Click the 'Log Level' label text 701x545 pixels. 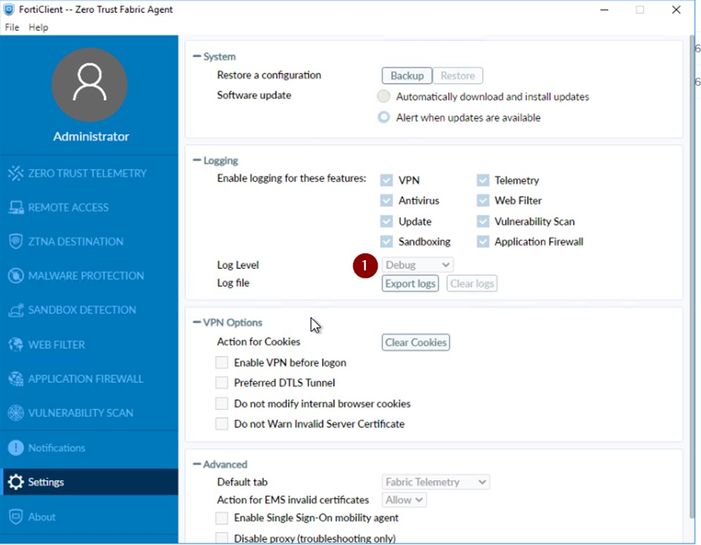click(x=238, y=265)
